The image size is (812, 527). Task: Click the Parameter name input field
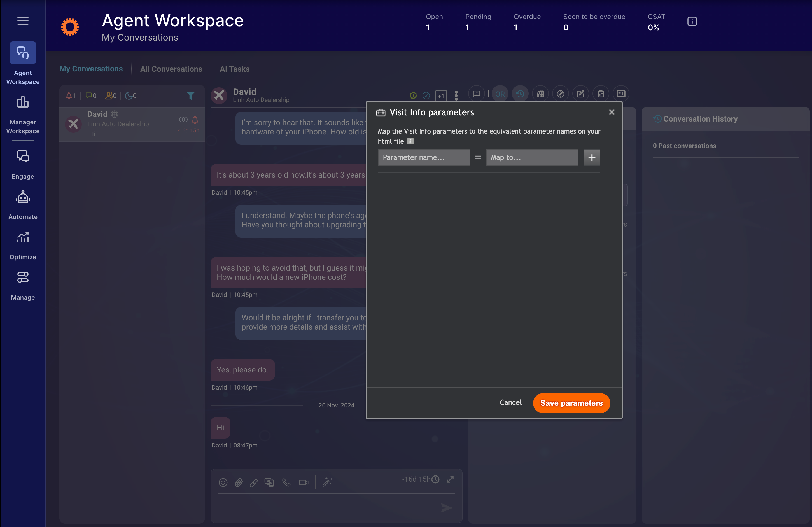tap(424, 157)
